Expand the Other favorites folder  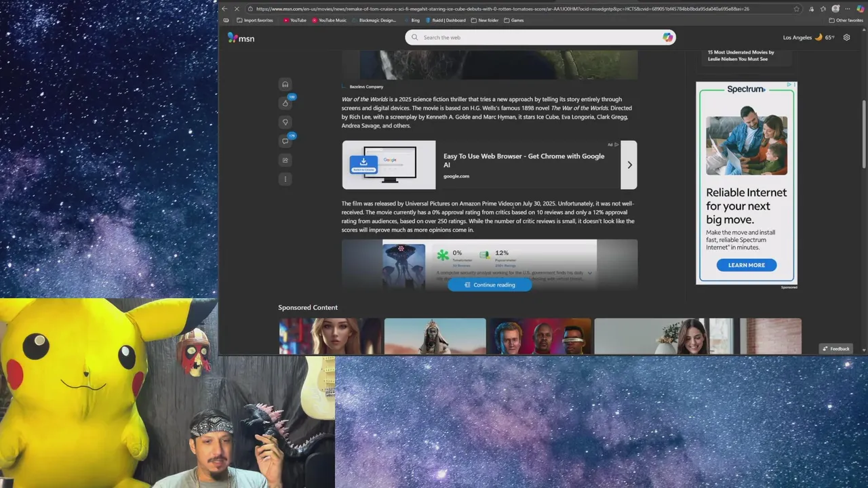846,20
